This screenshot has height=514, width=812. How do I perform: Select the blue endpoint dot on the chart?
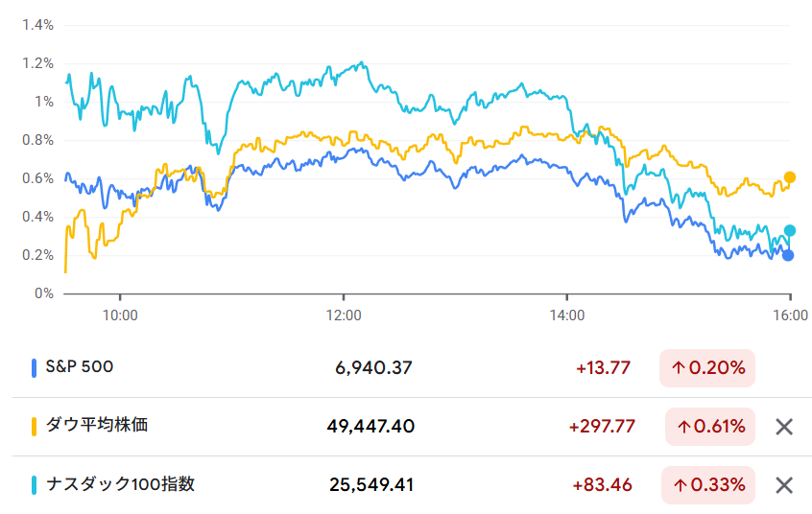(788, 255)
